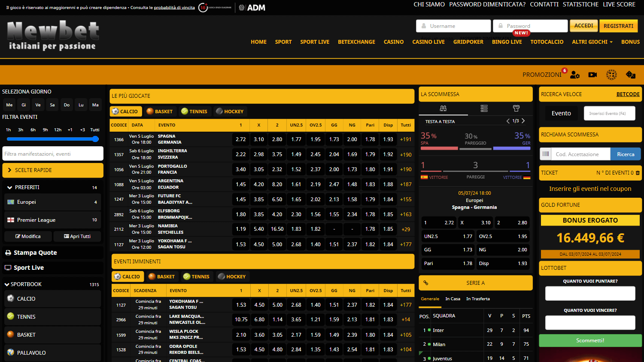Open the Password dimenticata? link
The image size is (644, 362).
pos(487,4)
